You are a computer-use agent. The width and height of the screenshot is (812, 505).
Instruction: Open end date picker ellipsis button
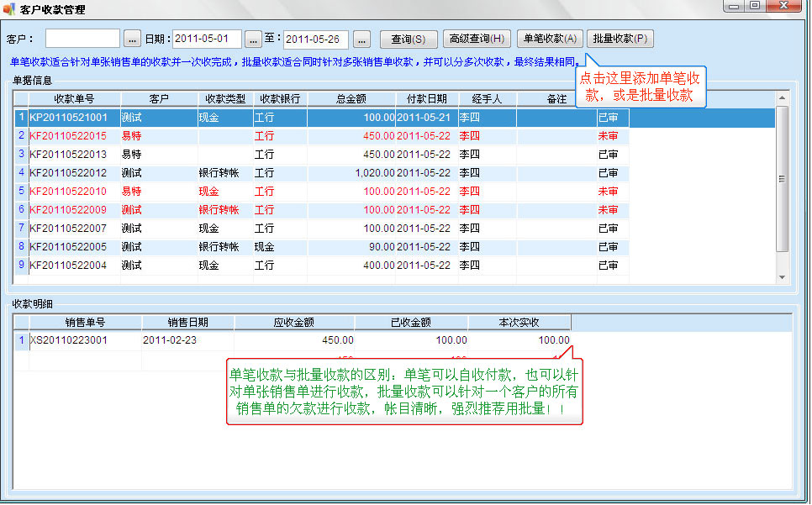(361, 39)
